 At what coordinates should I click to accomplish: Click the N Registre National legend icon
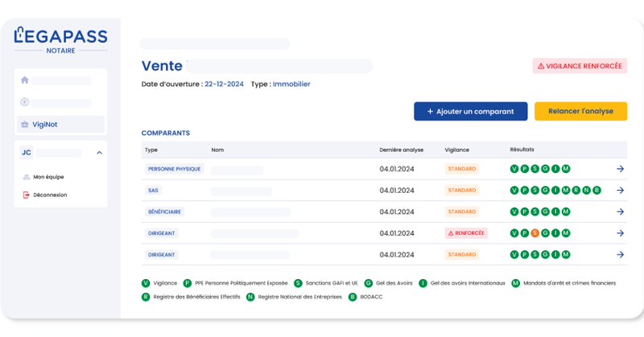point(250,297)
